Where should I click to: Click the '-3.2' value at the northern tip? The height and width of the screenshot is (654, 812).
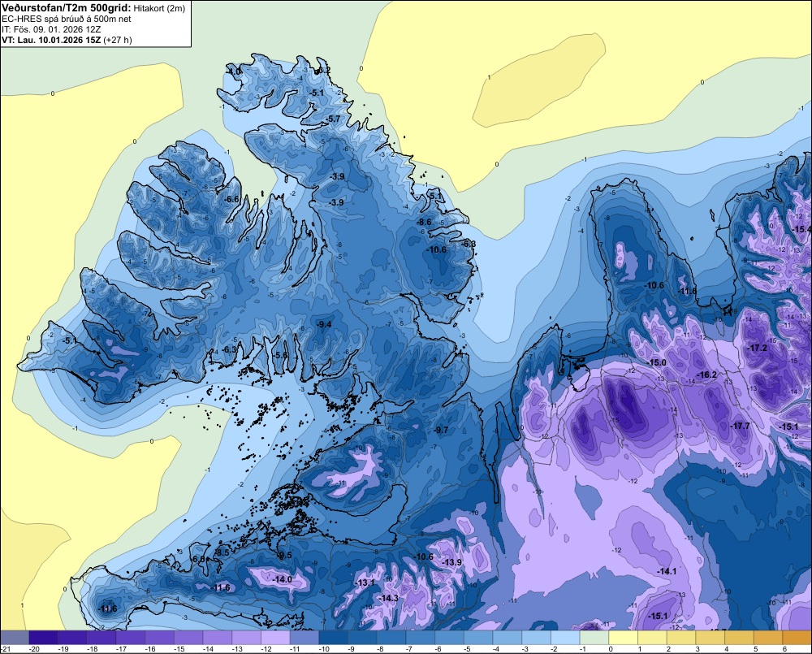pos(324,70)
